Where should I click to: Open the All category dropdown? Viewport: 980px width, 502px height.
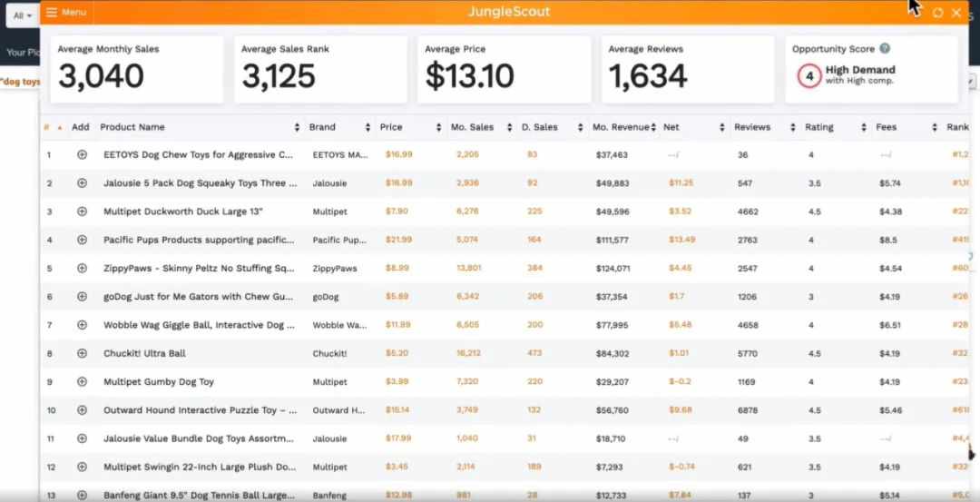(x=23, y=15)
